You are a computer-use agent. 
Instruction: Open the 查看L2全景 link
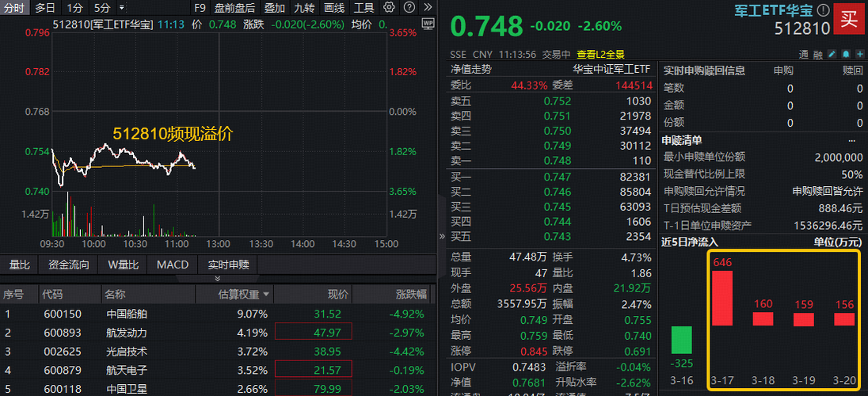pyautogui.click(x=600, y=55)
